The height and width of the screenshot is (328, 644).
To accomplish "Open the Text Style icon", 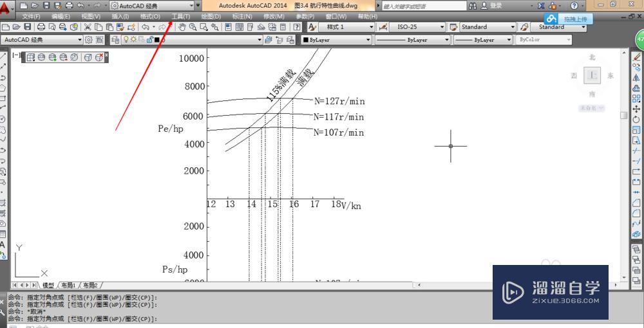I will tap(312, 27).
